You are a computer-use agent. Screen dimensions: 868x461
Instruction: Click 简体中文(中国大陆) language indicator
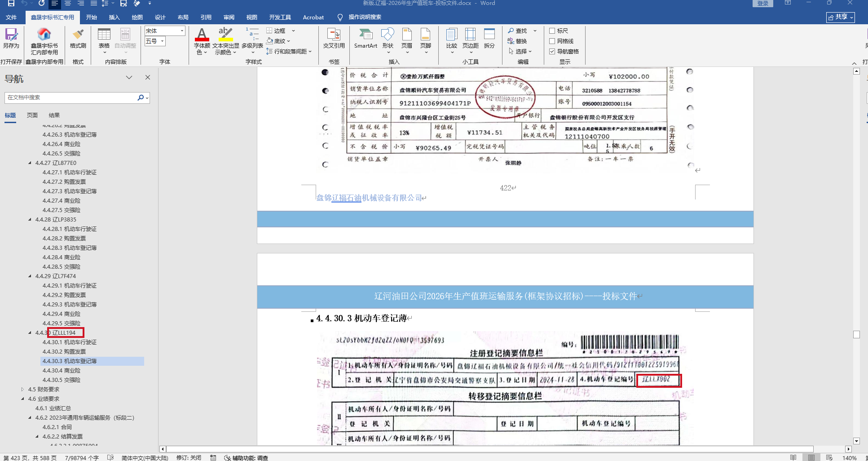(x=145, y=458)
